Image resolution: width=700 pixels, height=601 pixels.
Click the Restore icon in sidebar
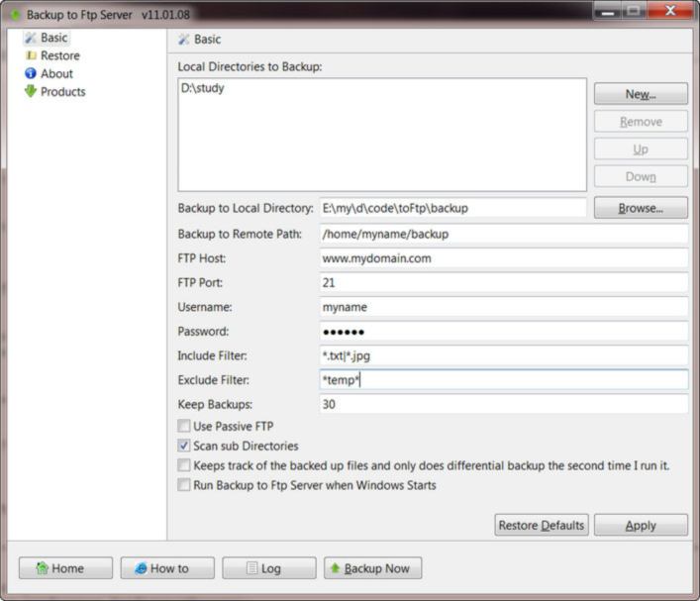pos(31,55)
